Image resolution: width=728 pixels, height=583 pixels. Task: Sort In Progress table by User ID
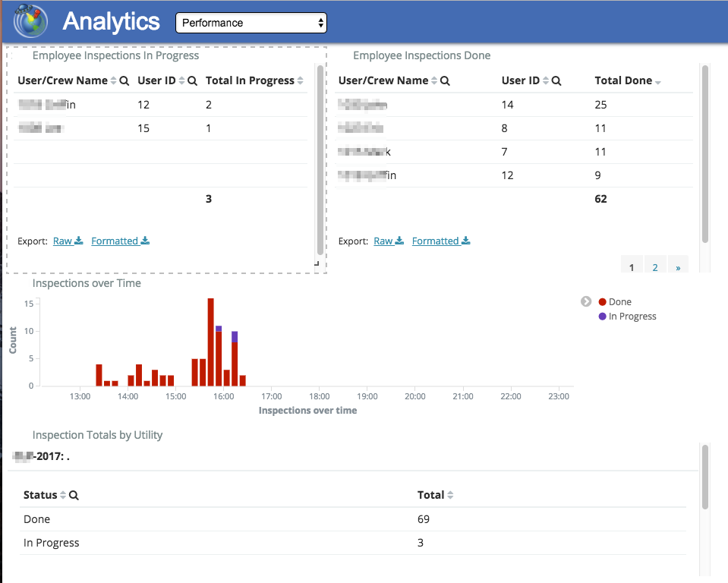[x=181, y=80]
